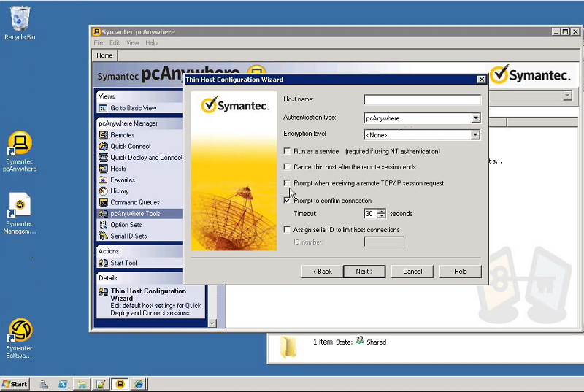Click the Next button in the wizard
Image resolution: width=584 pixels, height=392 pixels.
[x=364, y=272]
